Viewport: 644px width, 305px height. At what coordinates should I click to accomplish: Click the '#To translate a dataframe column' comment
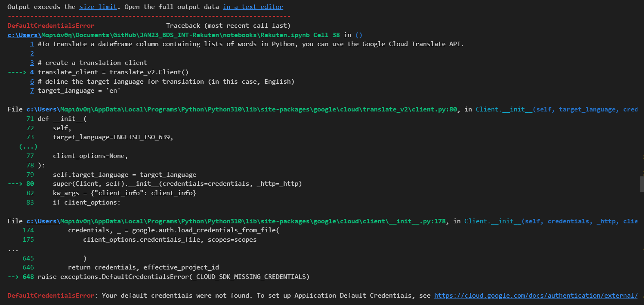click(x=251, y=44)
